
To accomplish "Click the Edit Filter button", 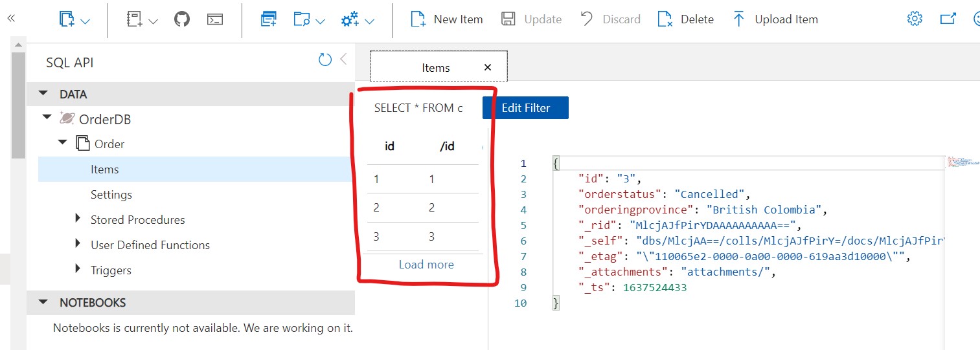I will 525,108.
